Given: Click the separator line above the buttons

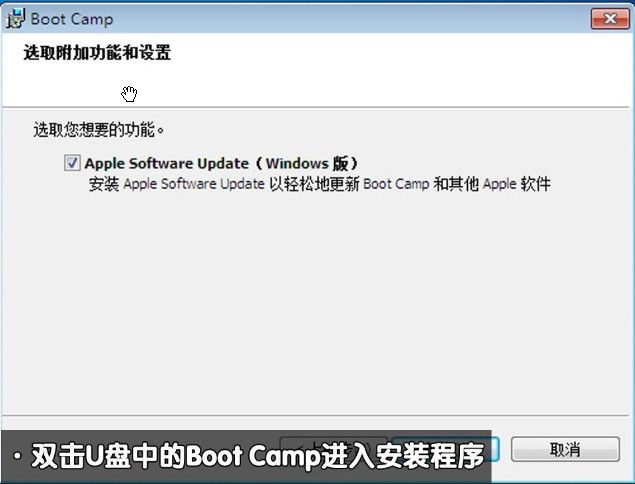Looking at the screenshot, I should click(316, 416).
